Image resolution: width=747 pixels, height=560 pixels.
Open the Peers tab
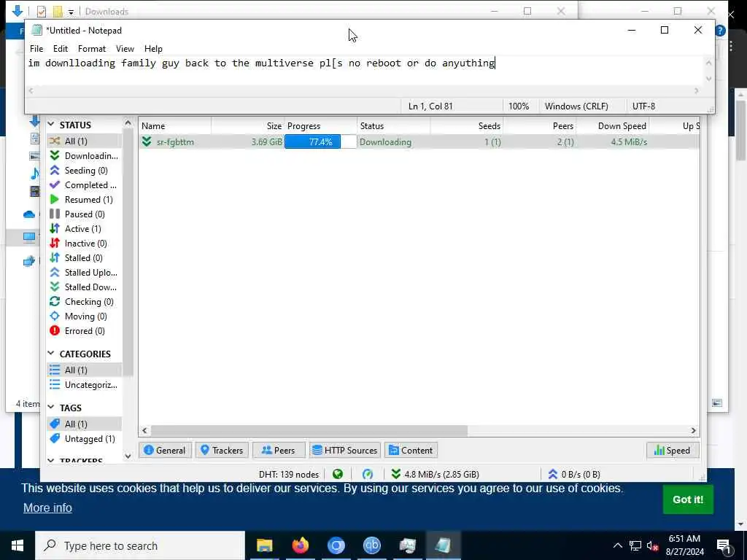pos(279,450)
